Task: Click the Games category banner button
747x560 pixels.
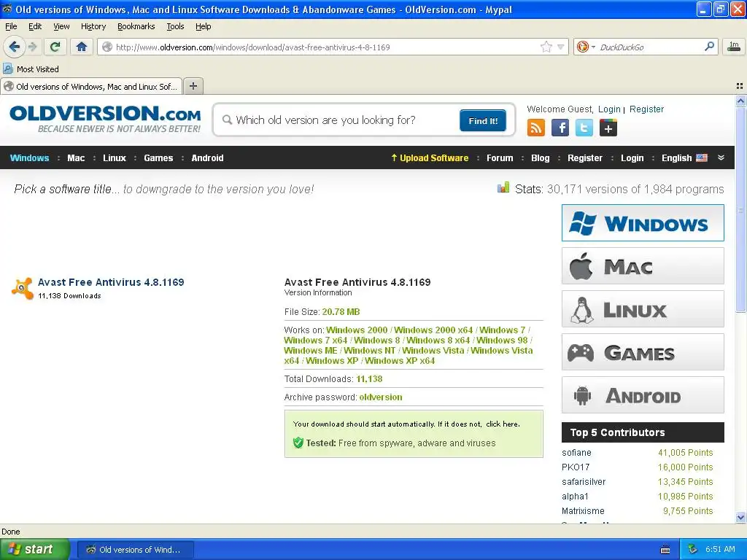Action: [643, 352]
